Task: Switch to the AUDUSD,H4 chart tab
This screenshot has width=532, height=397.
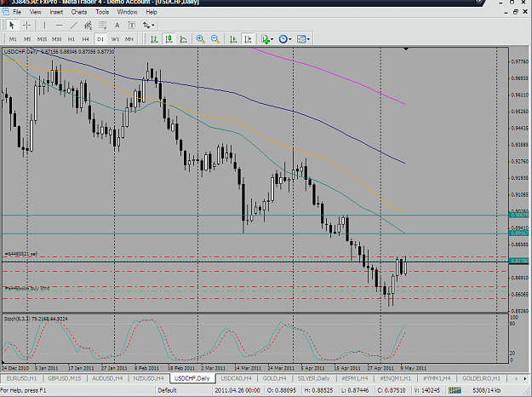Action: 107,378
